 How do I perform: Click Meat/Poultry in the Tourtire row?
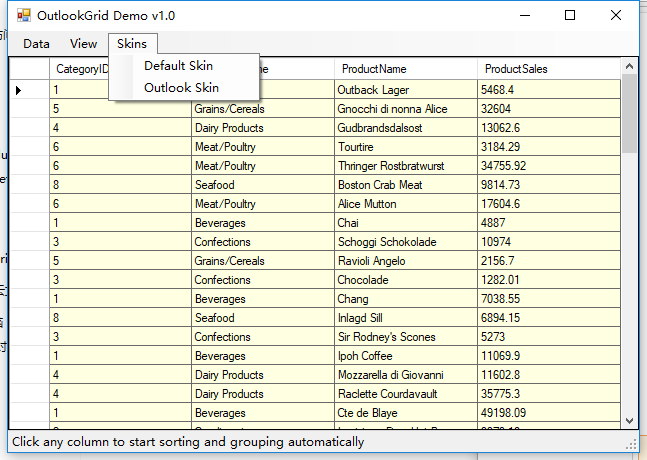tap(263, 146)
